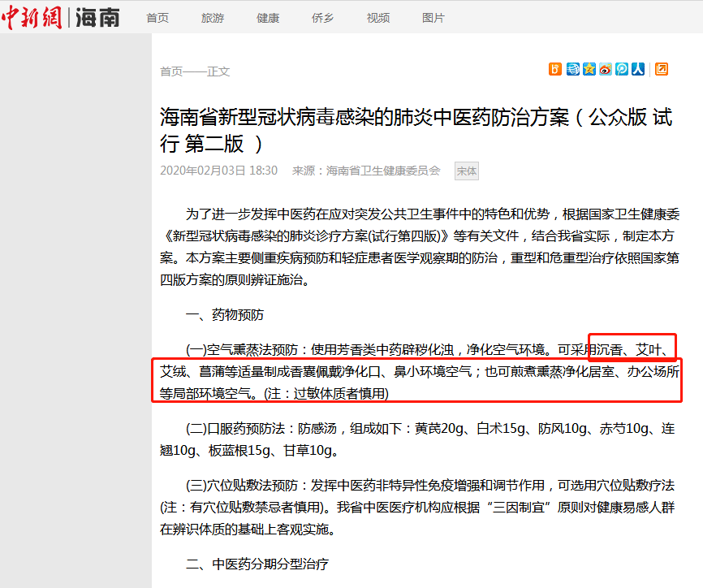
Task: Open the 图片 section
Action: (433, 18)
